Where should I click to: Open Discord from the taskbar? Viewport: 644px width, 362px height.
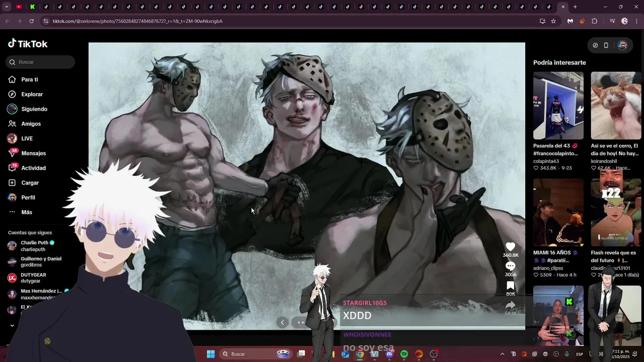pyautogui.click(x=389, y=354)
